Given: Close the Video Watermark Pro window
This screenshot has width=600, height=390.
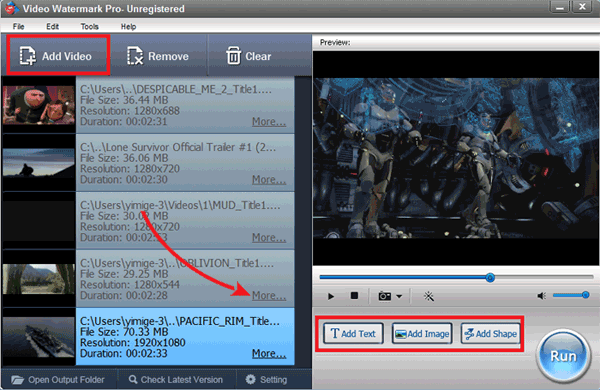Looking at the screenshot, I should (x=583, y=7).
